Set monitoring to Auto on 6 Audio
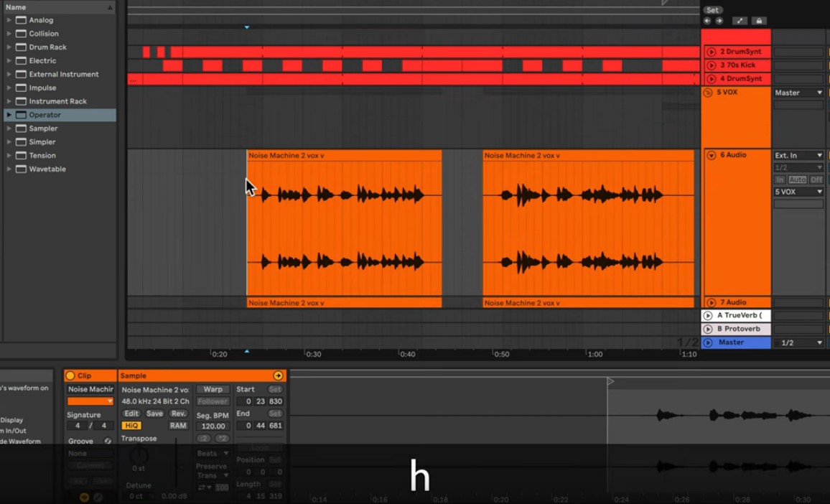Screen dimensions: 830x504 (797, 179)
